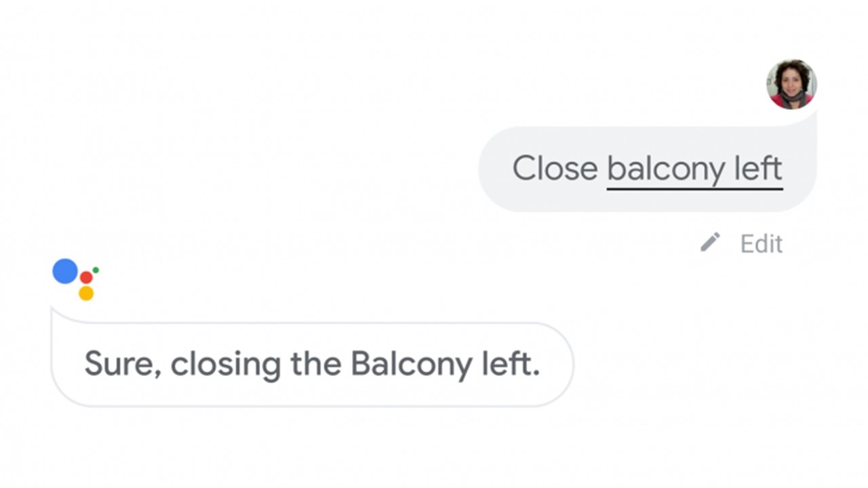
Task: Click "closing" in the Assistant reply
Action: coord(225,366)
